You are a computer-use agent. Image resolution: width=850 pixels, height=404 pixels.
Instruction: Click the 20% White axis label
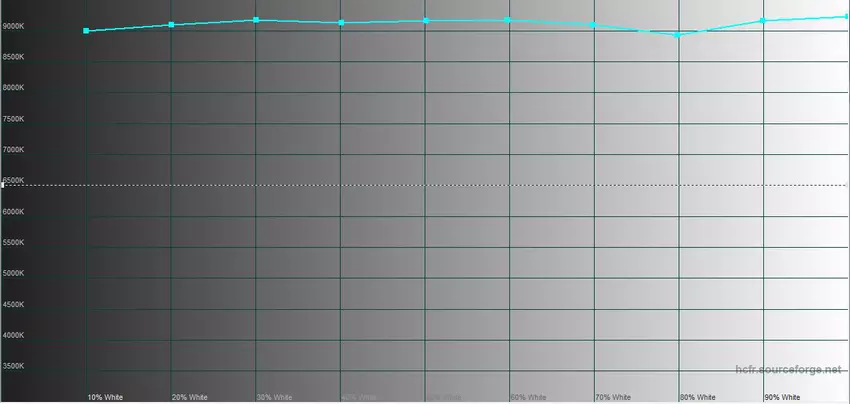[190, 397]
